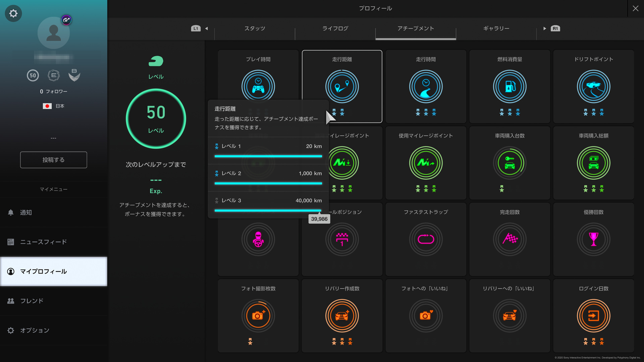Screen dimensions: 644x362
Task: Switch to the ライフログ tab
Action: click(335, 28)
